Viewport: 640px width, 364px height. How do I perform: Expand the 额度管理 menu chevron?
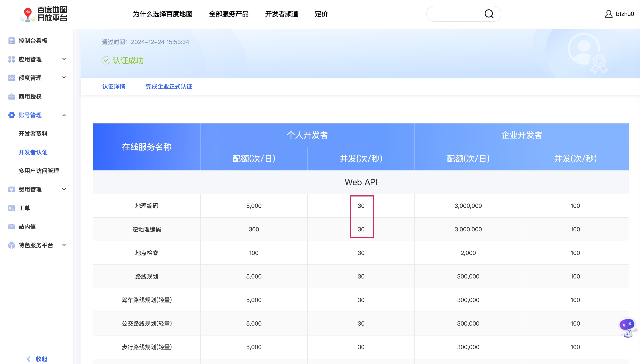coord(64,77)
